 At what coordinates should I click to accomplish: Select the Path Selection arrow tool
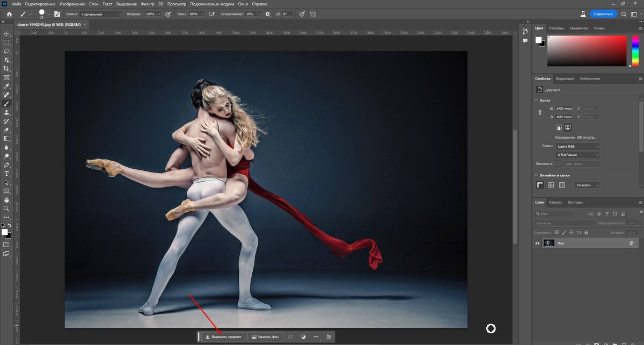(x=6, y=182)
